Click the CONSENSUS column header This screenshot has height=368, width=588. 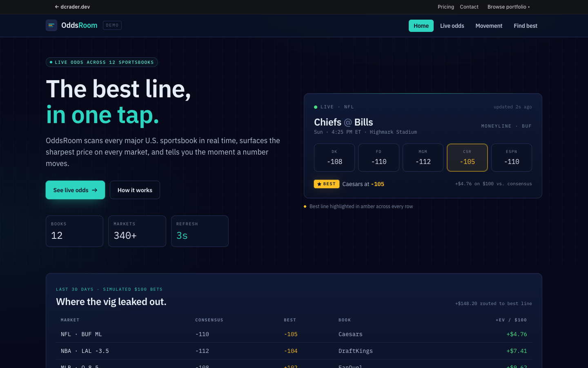point(209,320)
